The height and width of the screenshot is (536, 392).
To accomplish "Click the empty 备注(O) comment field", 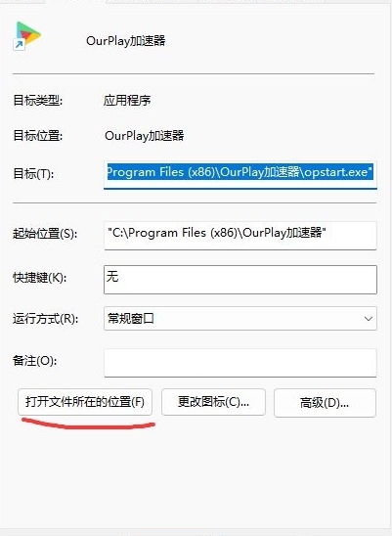I will tap(240, 362).
